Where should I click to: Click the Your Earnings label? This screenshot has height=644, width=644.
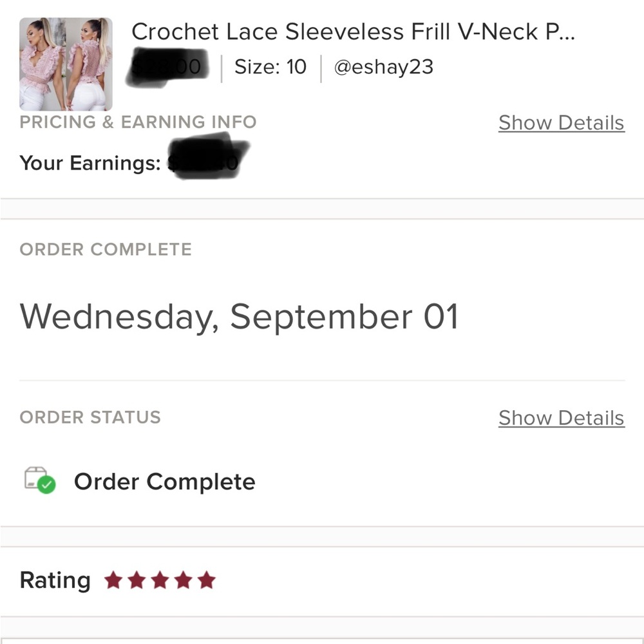(x=90, y=163)
